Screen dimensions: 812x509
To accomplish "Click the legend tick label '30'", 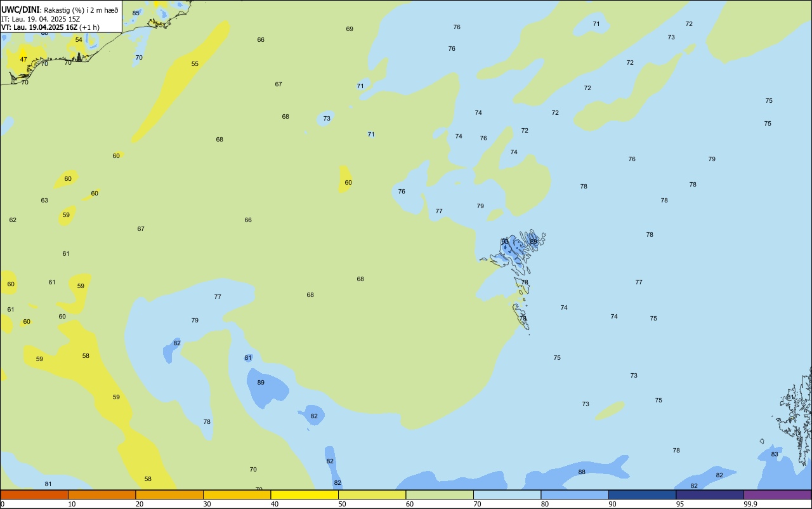I will click(207, 504).
